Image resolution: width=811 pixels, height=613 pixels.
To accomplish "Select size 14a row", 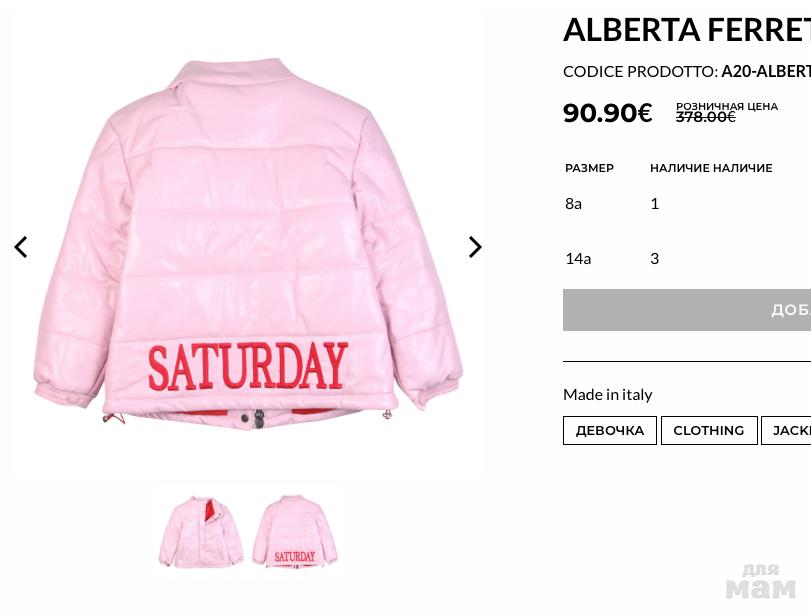I will point(687,259).
